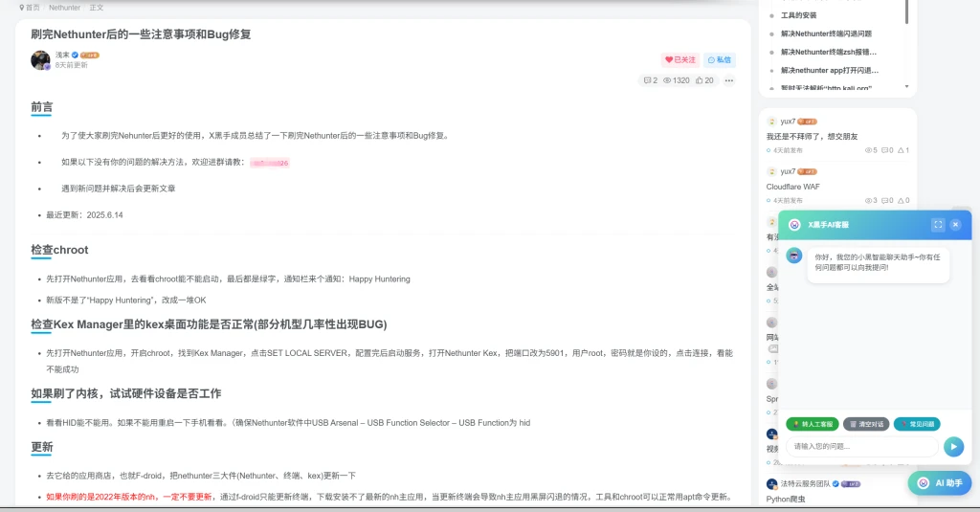
Task: Click the 更新 section heading
Action: point(42,447)
